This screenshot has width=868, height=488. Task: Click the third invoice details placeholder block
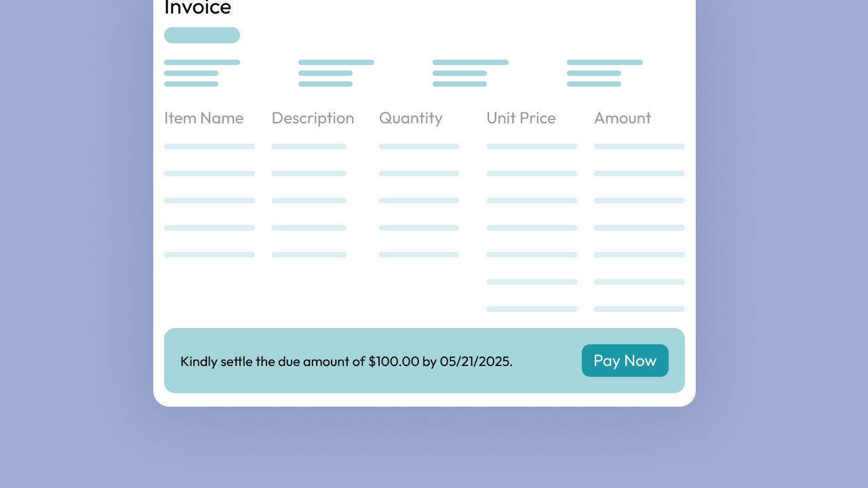470,73
